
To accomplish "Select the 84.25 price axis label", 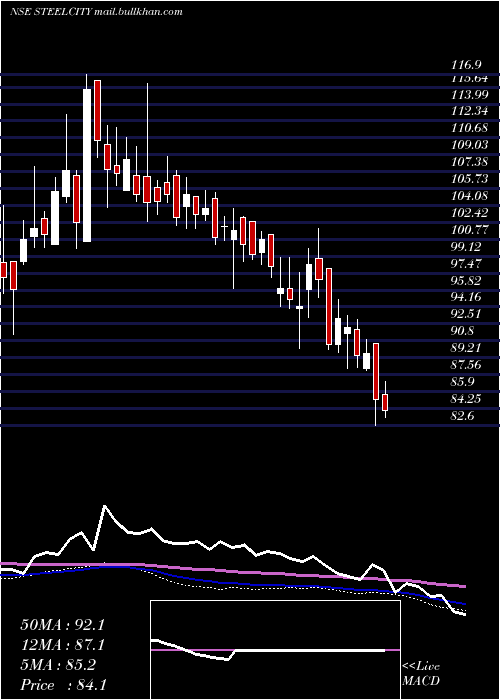I will pos(466,399).
